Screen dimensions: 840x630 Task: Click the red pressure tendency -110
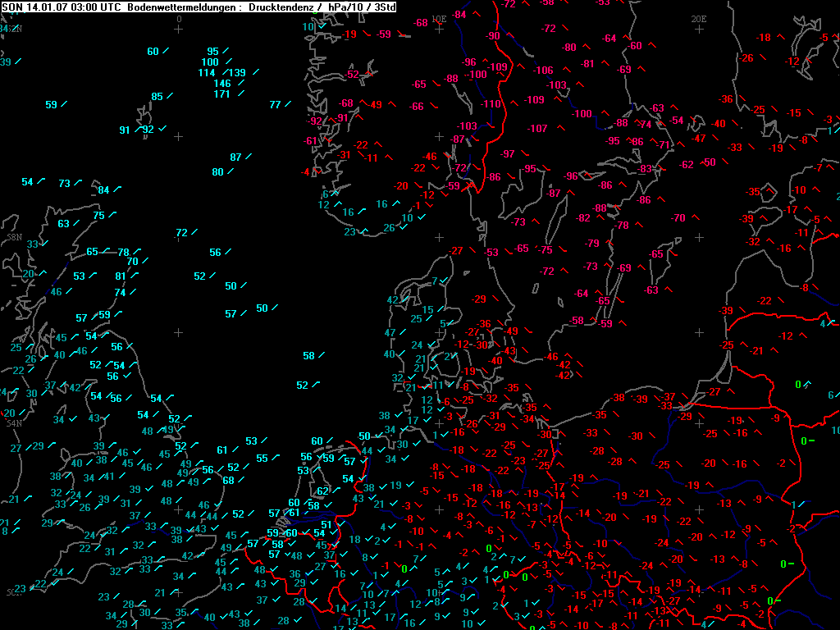(491, 104)
